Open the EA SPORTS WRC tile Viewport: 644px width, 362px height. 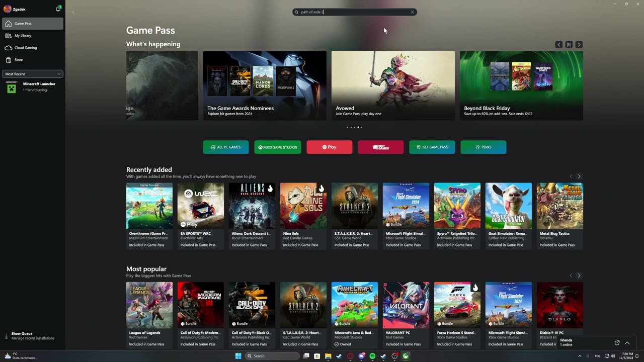(x=201, y=216)
